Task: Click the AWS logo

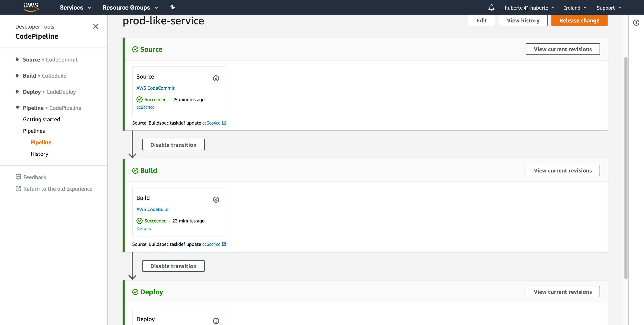Action: [31, 7]
